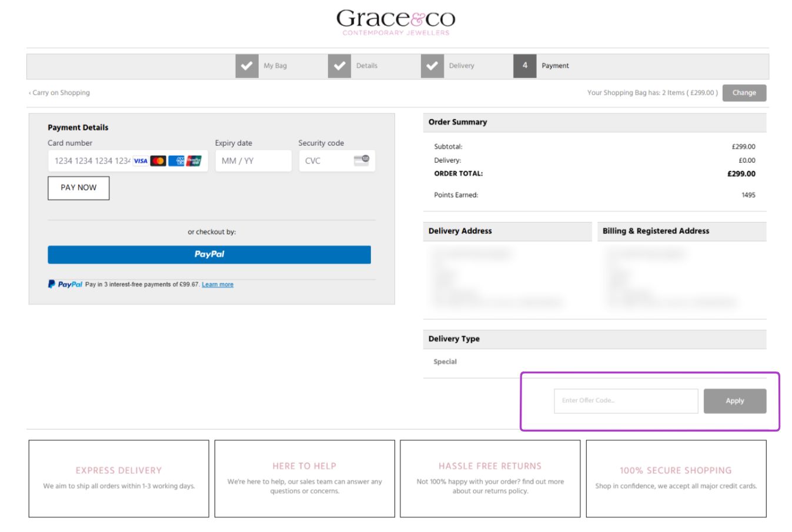Click the Order Summary heading

[458, 122]
